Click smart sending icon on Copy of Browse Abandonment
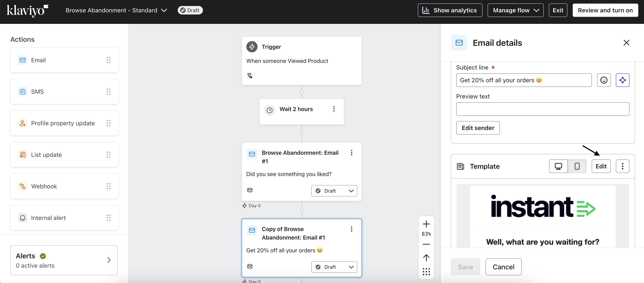Viewport: 644px width, 283px height. point(250,267)
